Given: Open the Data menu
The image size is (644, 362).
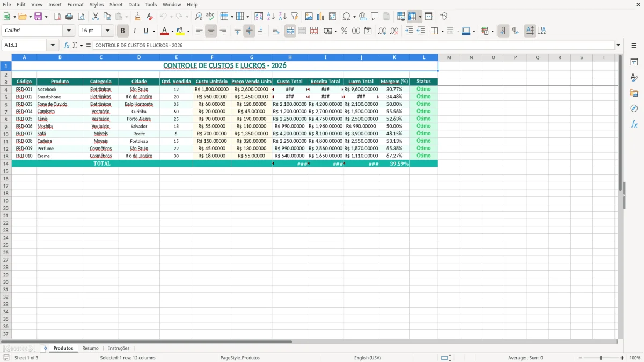Looking at the screenshot, I should pyautogui.click(x=134, y=4).
